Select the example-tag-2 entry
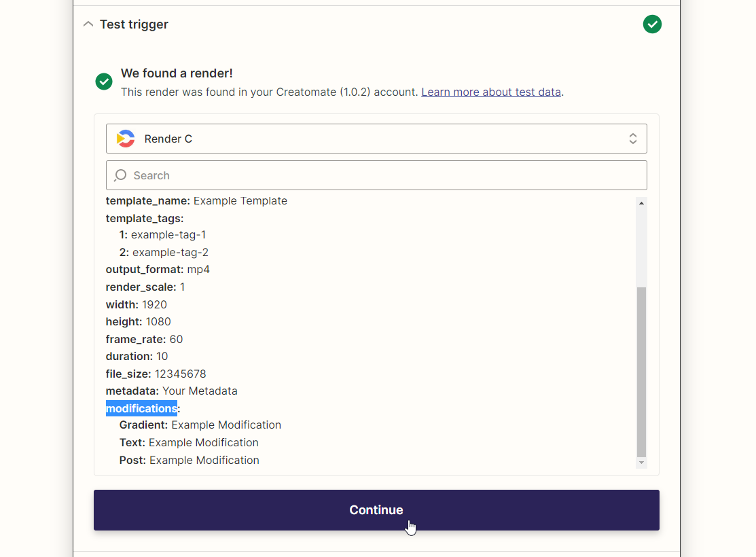Viewport: 756px width, 557px height. (164, 252)
